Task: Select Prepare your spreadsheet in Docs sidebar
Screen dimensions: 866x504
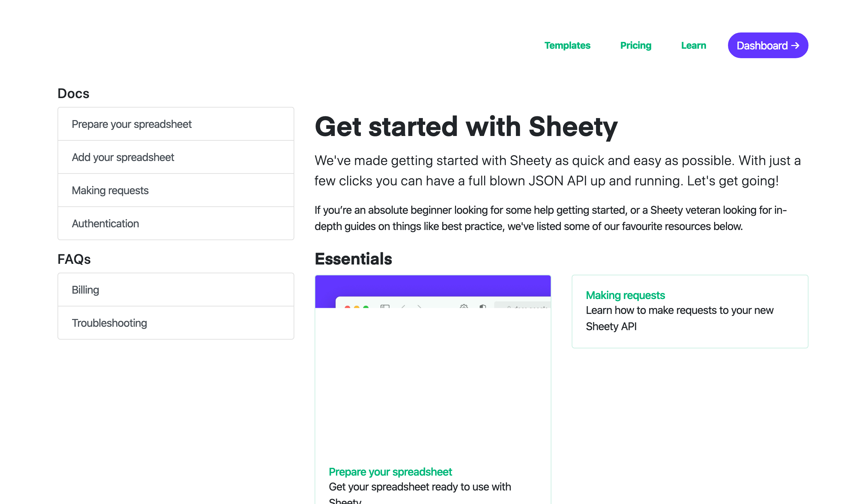Action: pos(176,124)
